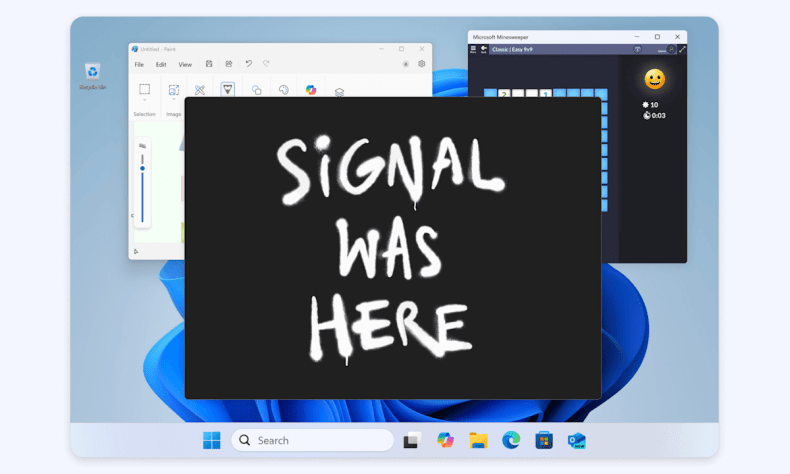The image size is (790, 474).
Task: Undo the last action in Paint
Action: point(248,64)
